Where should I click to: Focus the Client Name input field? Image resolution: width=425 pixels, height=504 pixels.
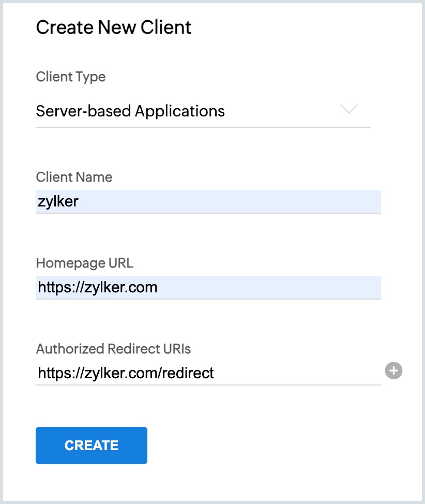tap(208, 201)
